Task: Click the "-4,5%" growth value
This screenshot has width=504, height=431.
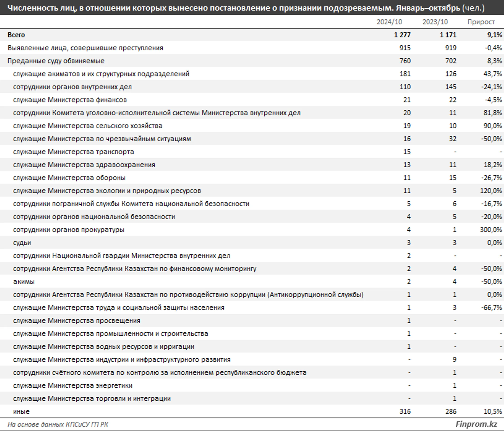Action: [x=493, y=100]
